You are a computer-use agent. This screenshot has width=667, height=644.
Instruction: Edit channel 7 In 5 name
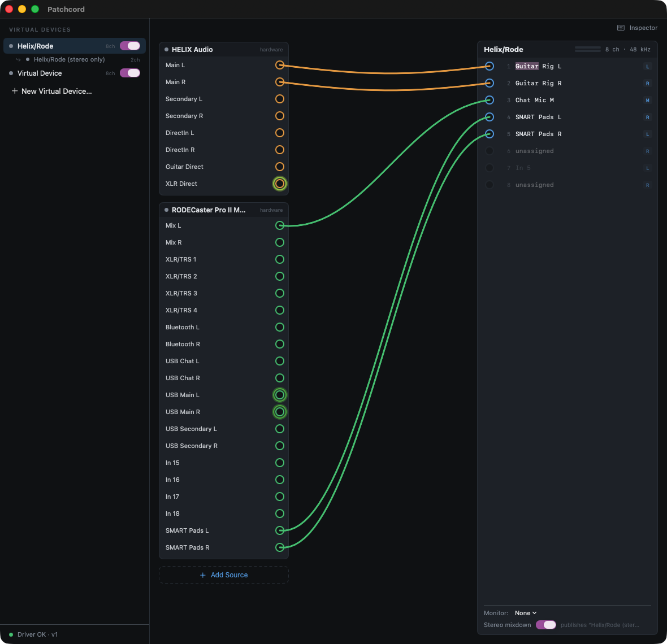click(x=523, y=168)
